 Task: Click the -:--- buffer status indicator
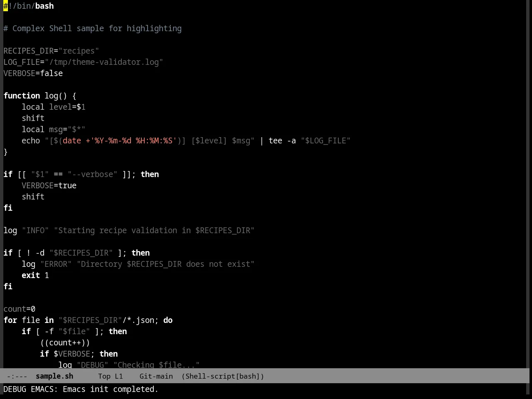[x=17, y=376]
